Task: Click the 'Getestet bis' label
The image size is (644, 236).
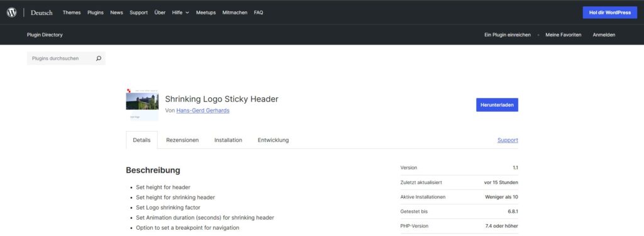Action: (414, 212)
